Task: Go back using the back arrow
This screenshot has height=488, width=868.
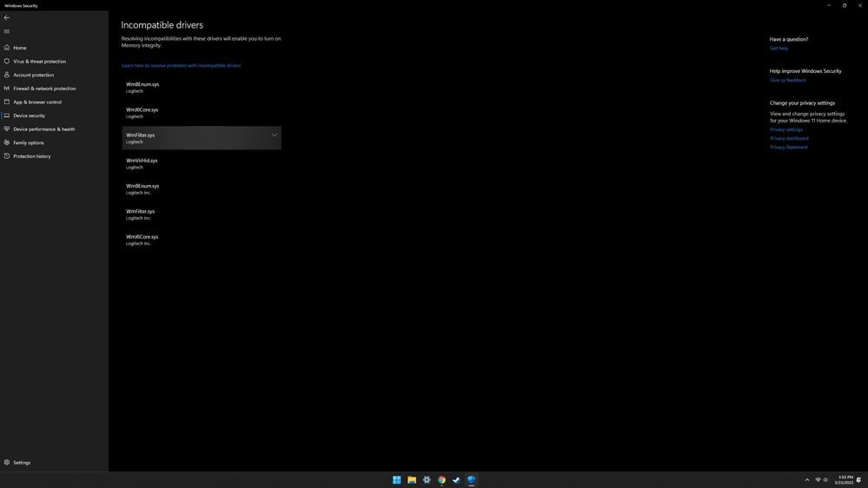Action: [x=7, y=17]
